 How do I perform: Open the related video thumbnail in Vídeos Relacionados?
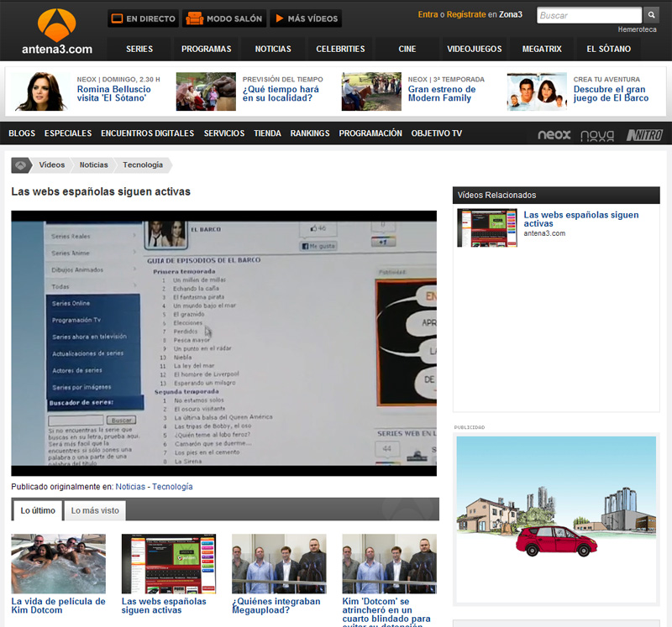coord(487,227)
